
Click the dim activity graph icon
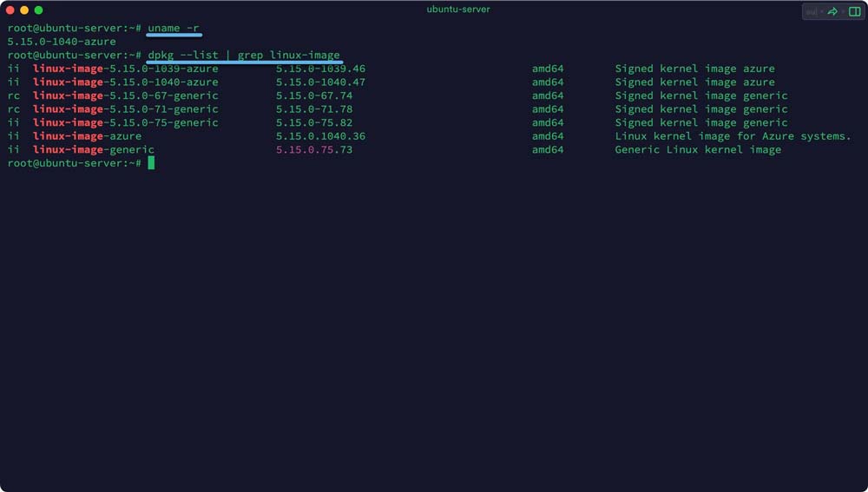812,11
